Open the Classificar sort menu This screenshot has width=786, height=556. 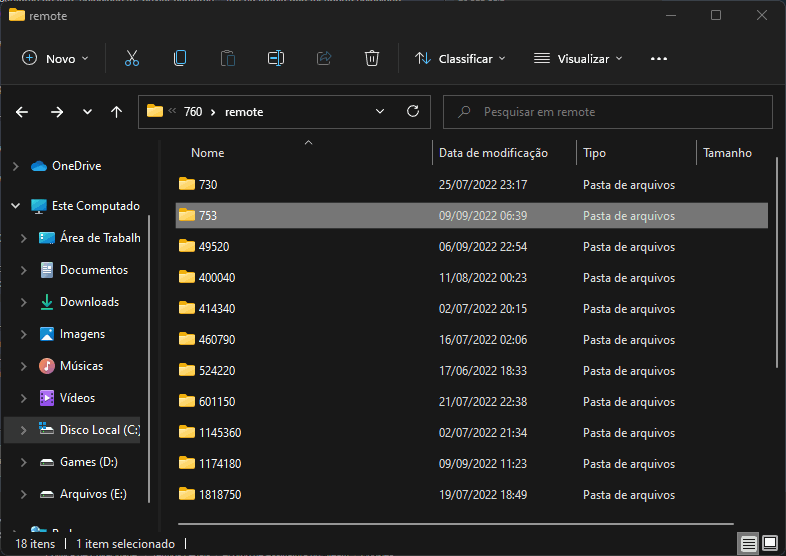(460, 59)
